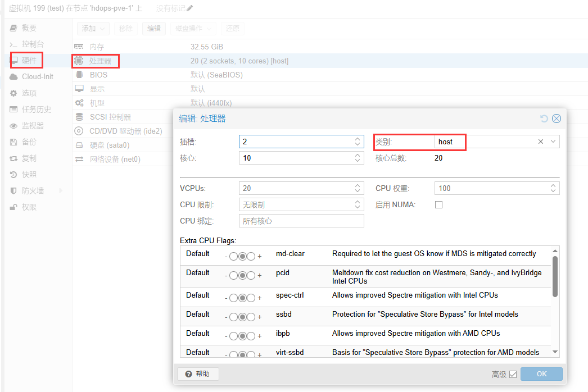The image size is (588, 392).
Task: Set pcid flag to off (-) radio
Action: tap(233, 276)
